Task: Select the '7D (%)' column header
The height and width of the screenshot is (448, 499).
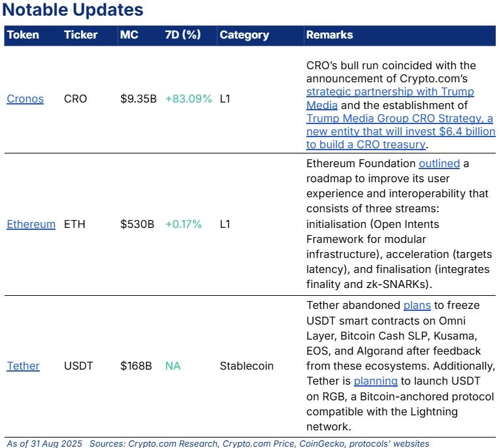Action: tap(183, 35)
